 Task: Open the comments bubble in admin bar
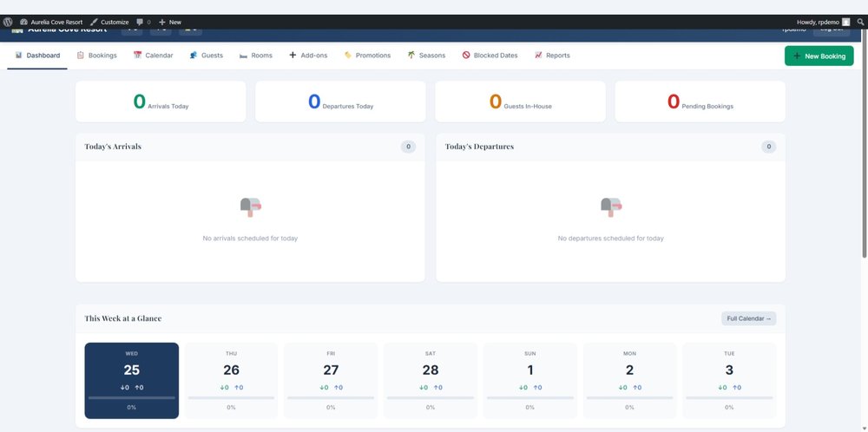[143, 23]
